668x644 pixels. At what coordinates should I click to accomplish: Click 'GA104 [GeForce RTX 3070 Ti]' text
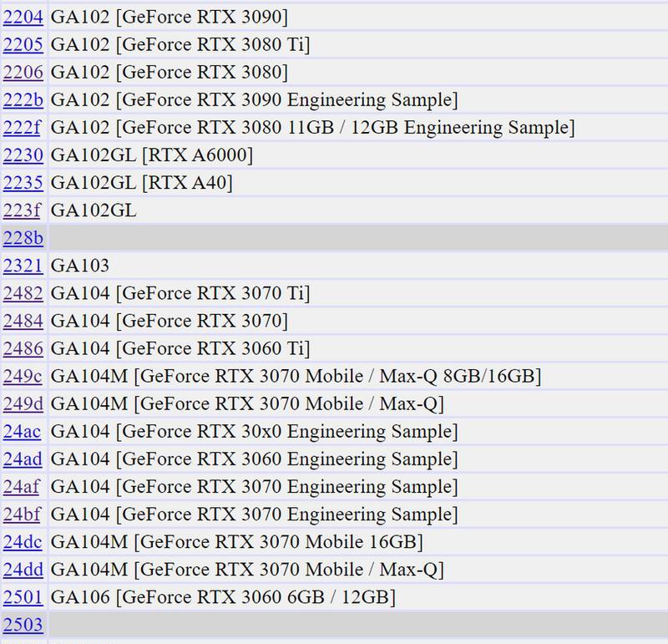point(180,293)
